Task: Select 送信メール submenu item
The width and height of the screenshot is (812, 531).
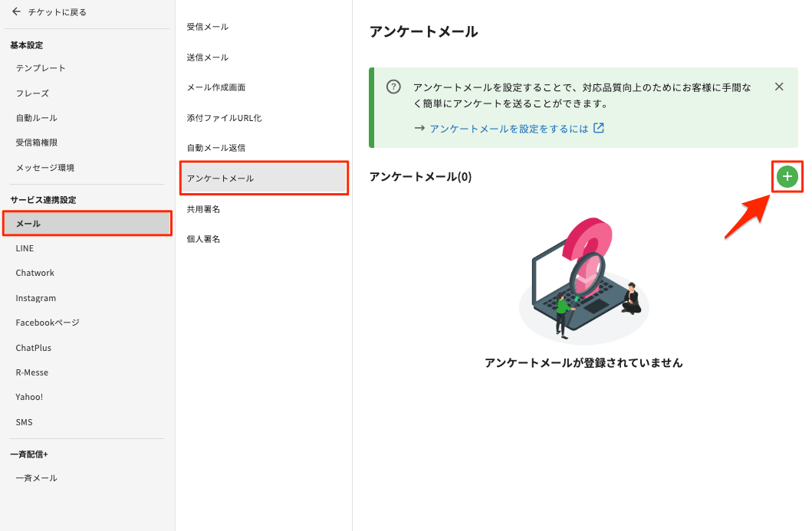Action: tap(208, 57)
